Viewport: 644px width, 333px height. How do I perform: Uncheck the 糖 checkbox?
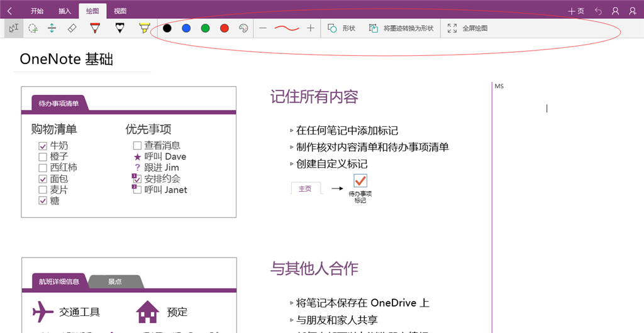43,200
